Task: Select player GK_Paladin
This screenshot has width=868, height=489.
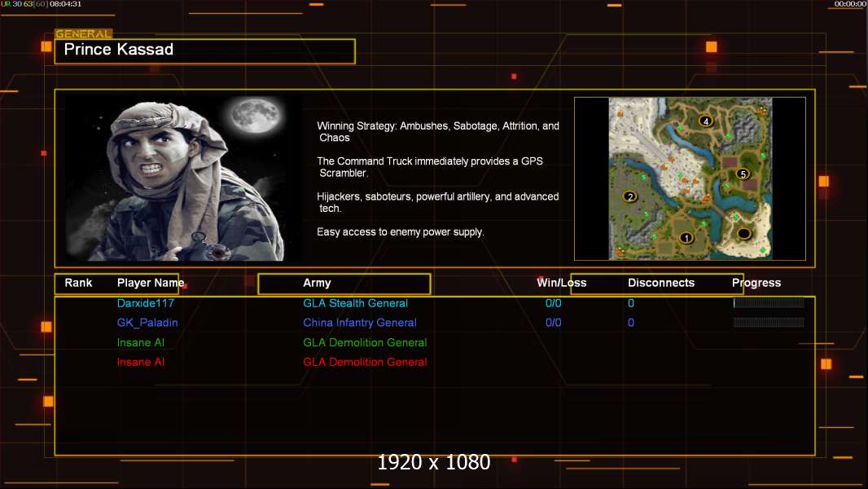Action: pos(147,323)
